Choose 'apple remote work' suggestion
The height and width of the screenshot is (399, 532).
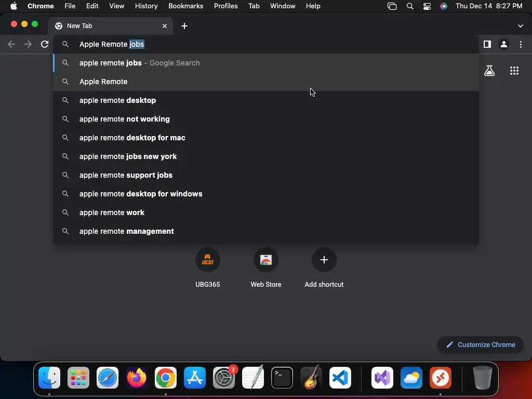click(266, 212)
